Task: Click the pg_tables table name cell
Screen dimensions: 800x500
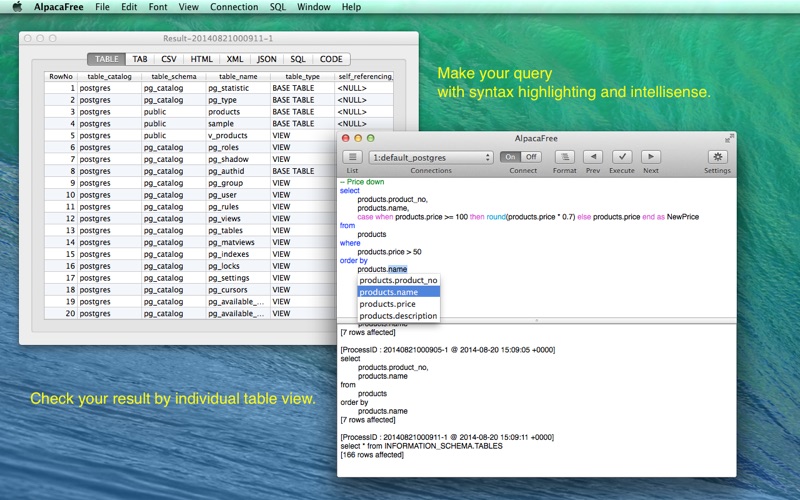Action: coord(238,230)
